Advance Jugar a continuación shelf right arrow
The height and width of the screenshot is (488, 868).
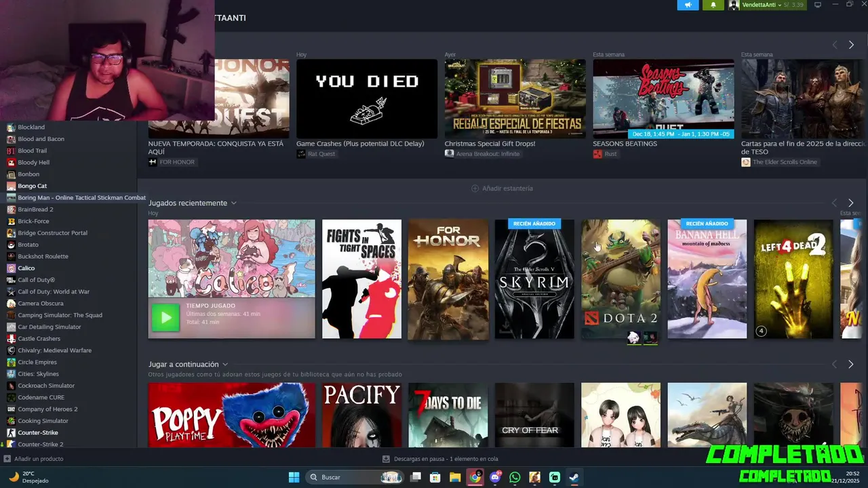click(x=851, y=365)
